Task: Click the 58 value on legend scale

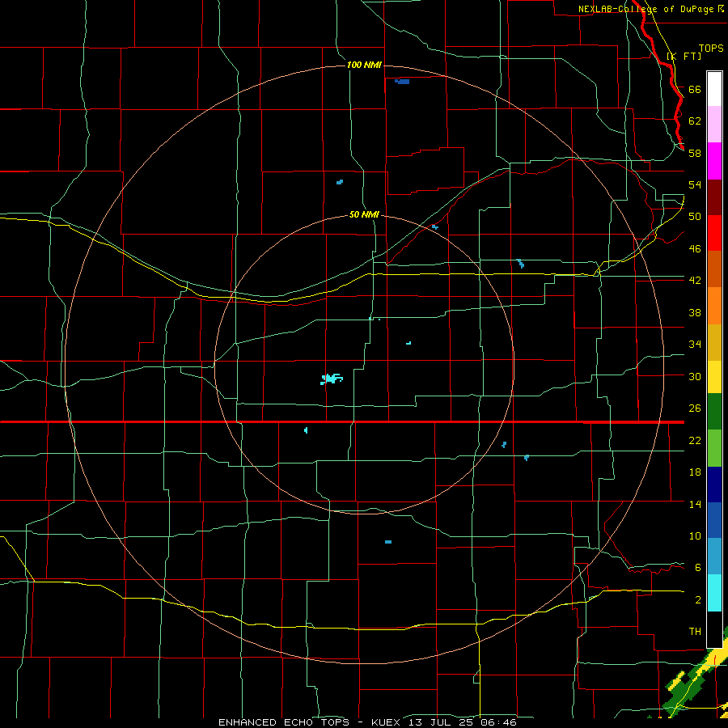Action: (x=695, y=153)
